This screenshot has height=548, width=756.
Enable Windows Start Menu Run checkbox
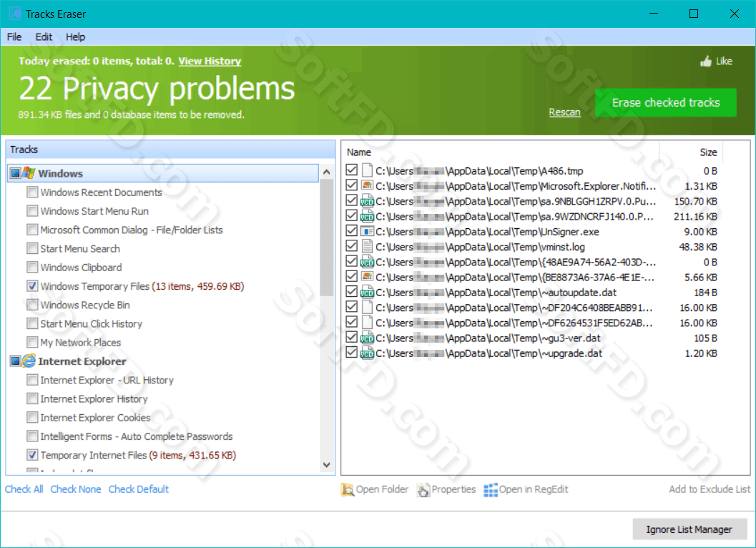[32, 211]
